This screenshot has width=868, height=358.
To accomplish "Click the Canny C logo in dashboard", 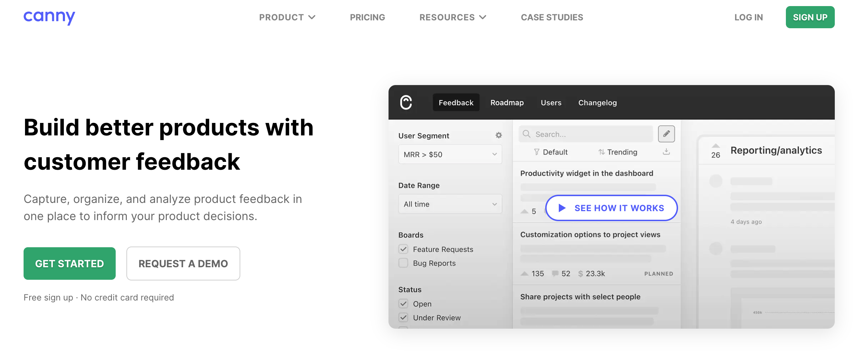I will coord(406,103).
